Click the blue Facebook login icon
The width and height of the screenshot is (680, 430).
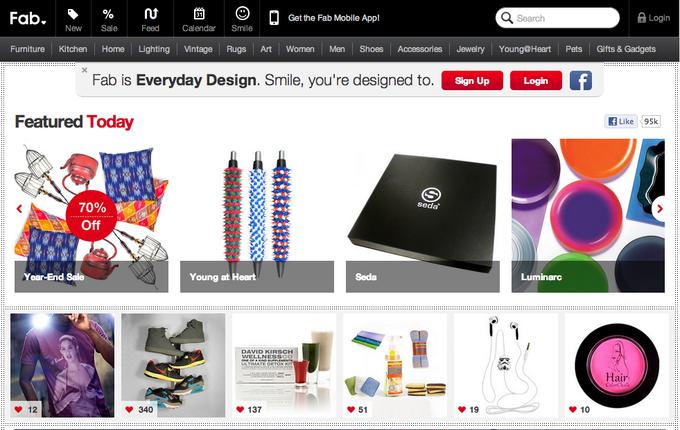(x=581, y=81)
